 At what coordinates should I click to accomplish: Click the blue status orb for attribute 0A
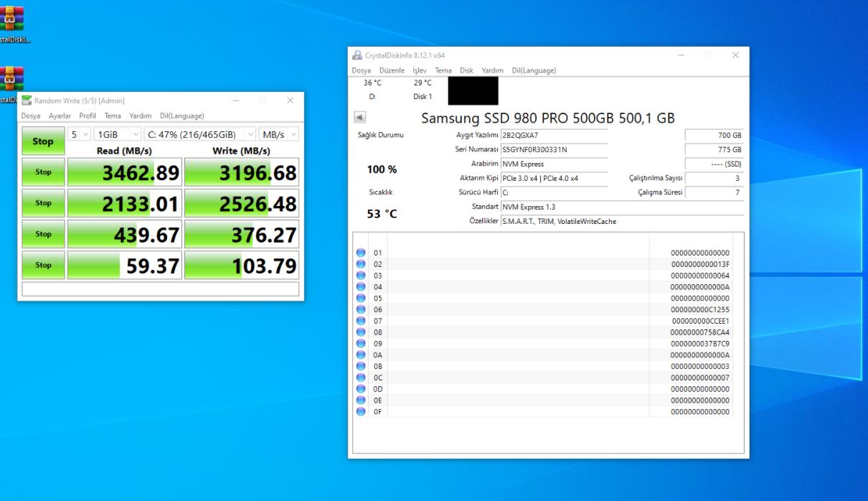tap(361, 355)
